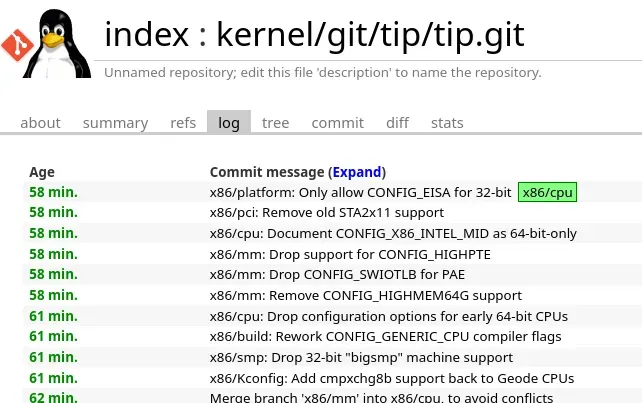Open the refs tab
642x403 pixels.
point(183,123)
